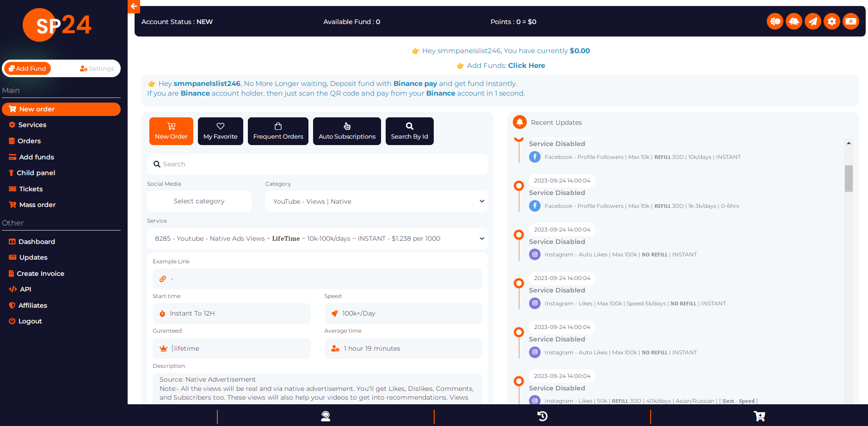
Task: Open notifications via the bell icon
Action: point(794,21)
